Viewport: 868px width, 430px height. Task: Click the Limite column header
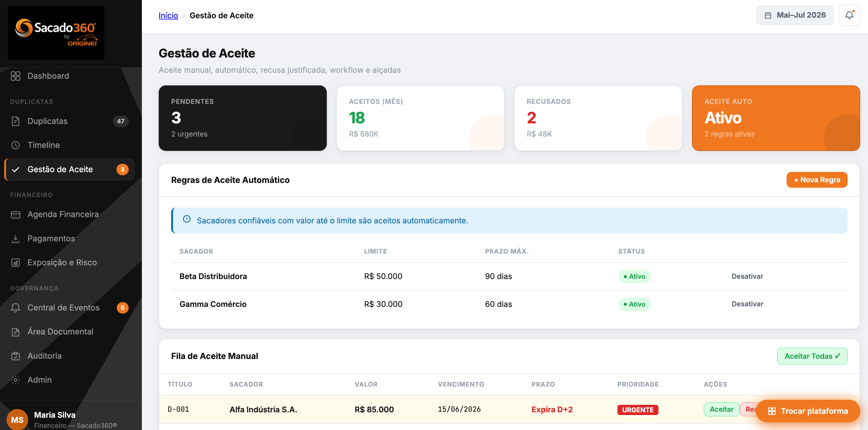375,252
